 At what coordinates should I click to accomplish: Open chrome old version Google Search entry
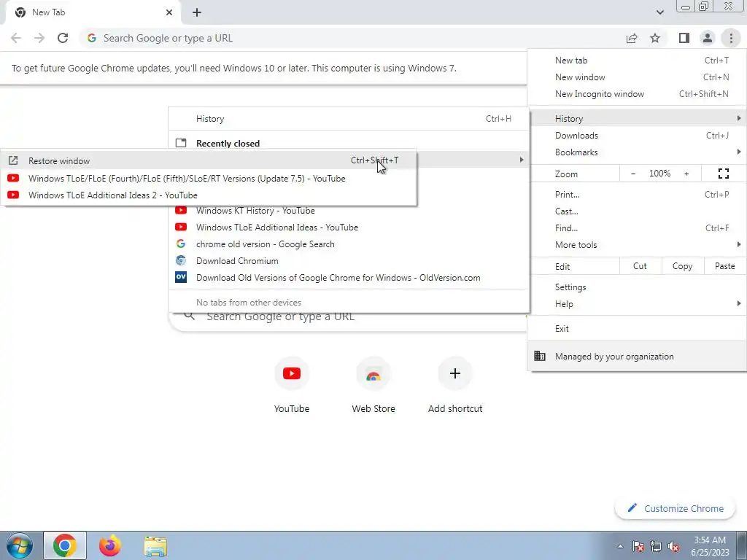(349, 244)
